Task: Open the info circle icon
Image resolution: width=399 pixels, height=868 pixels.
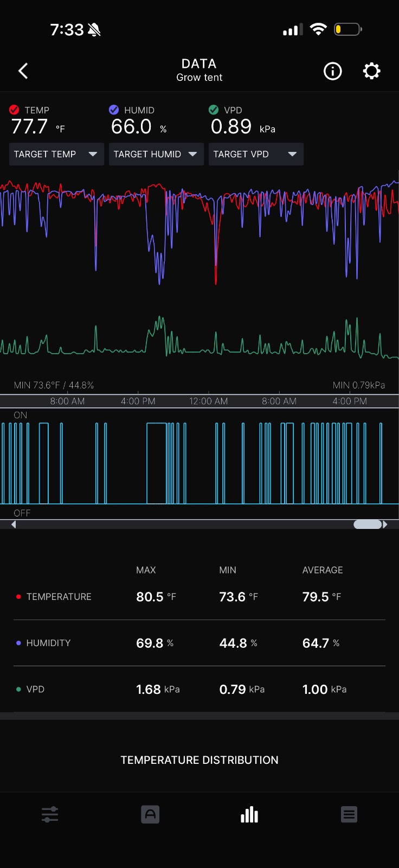Action: (332, 71)
